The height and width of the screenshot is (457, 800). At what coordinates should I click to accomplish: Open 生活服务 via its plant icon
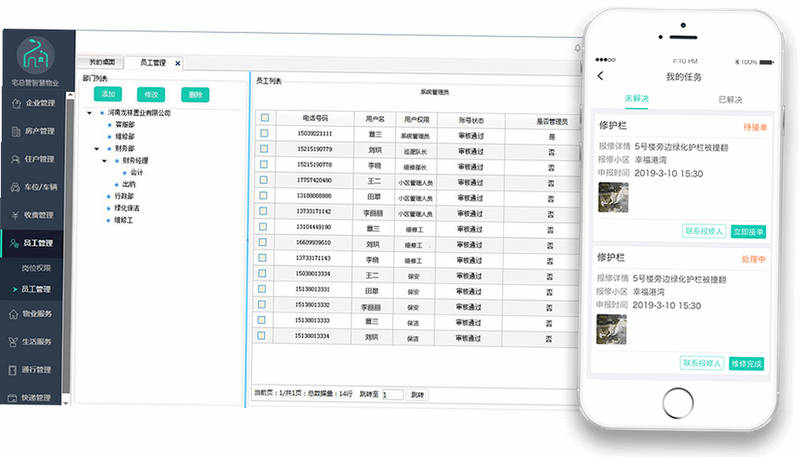tap(13, 342)
